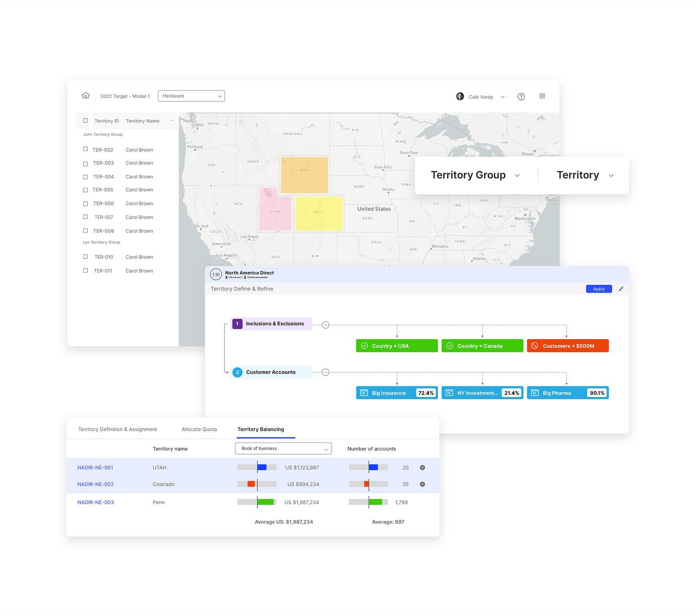Viewport: 695px width, 616px height.
Task: Click the Colorado book of business bar
Action: [x=251, y=484]
